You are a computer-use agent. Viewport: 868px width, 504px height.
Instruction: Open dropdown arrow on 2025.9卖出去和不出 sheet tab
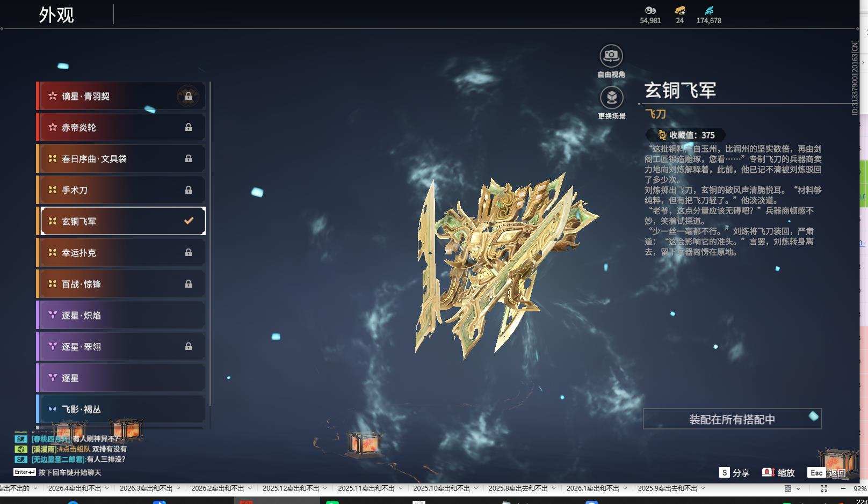click(x=703, y=488)
